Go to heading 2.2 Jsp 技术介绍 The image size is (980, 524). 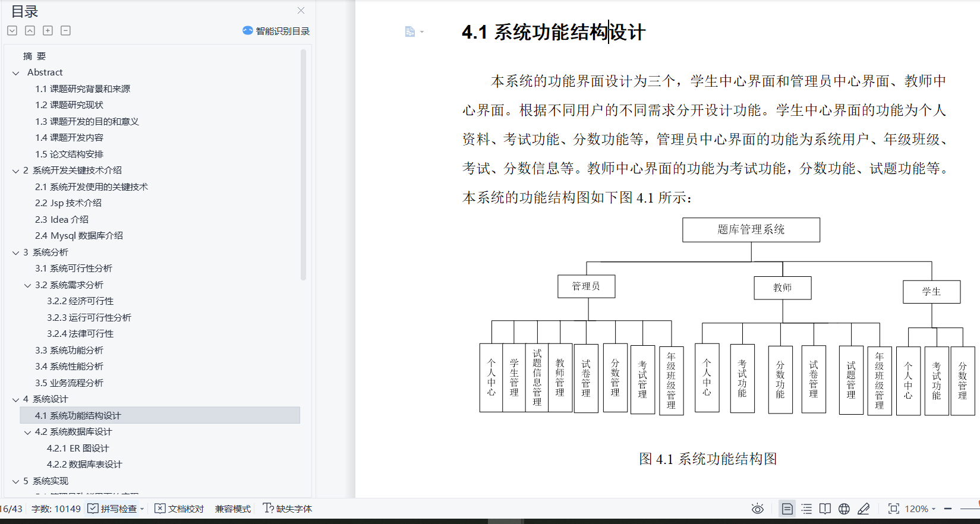click(x=68, y=203)
